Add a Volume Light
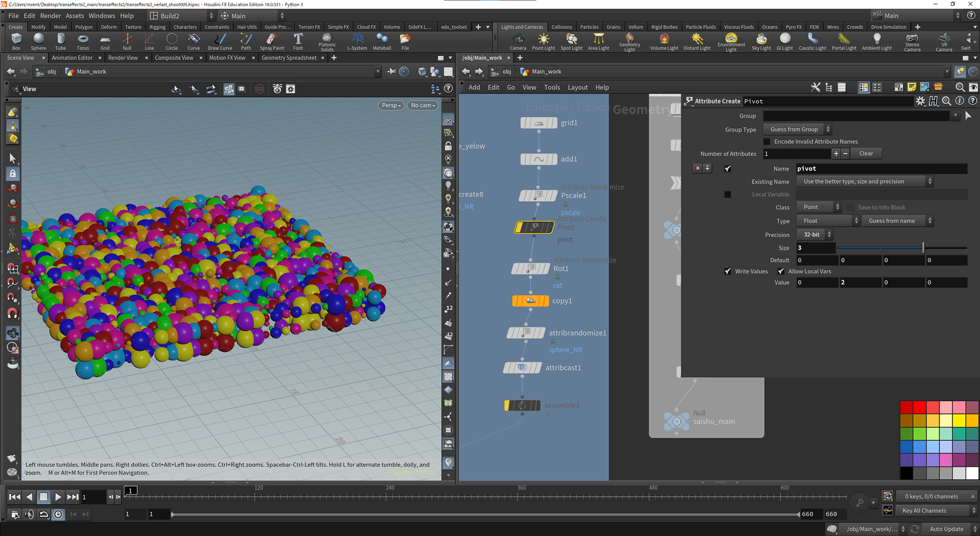The image size is (980, 536). click(664, 41)
